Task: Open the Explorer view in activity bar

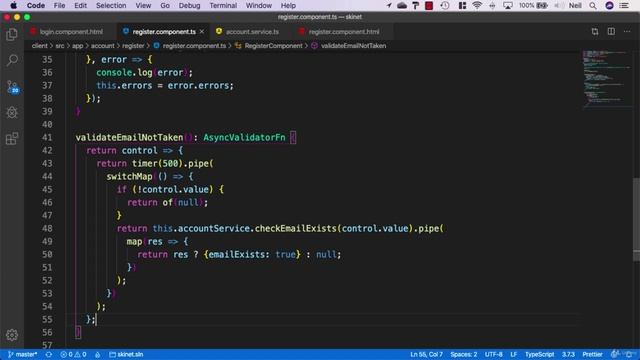Action: [x=12, y=34]
